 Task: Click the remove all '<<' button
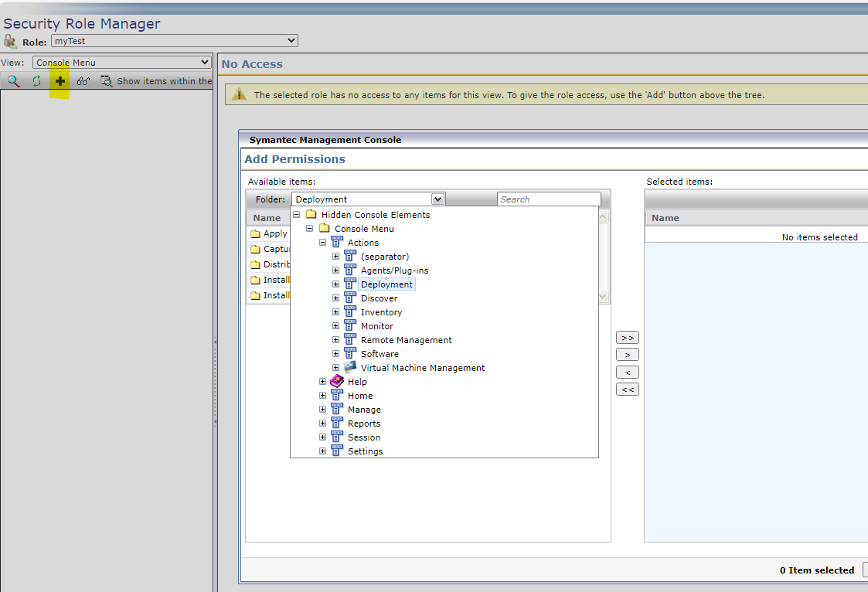(628, 390)
